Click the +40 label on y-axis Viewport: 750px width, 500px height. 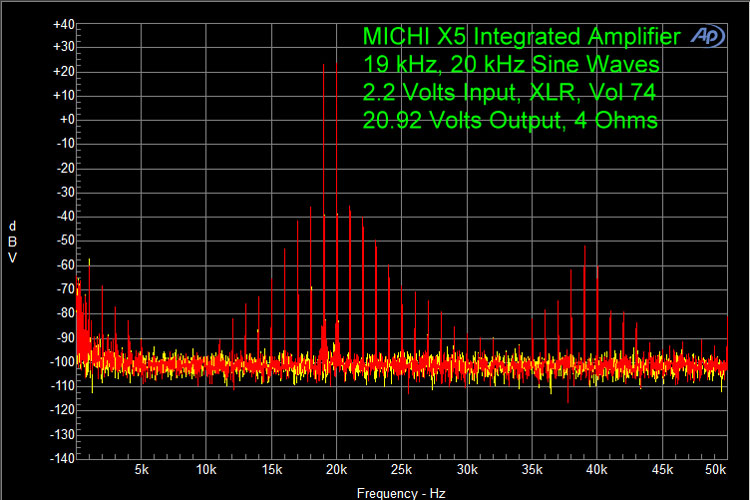tap(62, 23)
